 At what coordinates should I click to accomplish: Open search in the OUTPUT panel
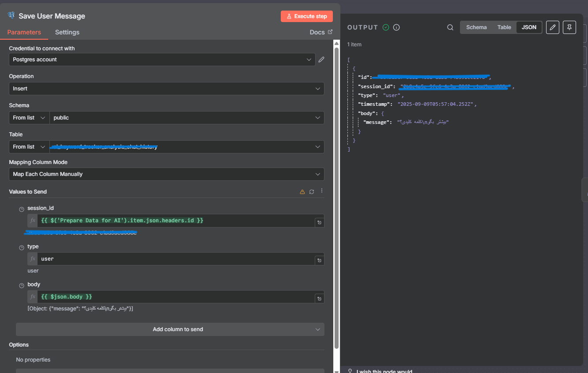[x=450, y=27]
